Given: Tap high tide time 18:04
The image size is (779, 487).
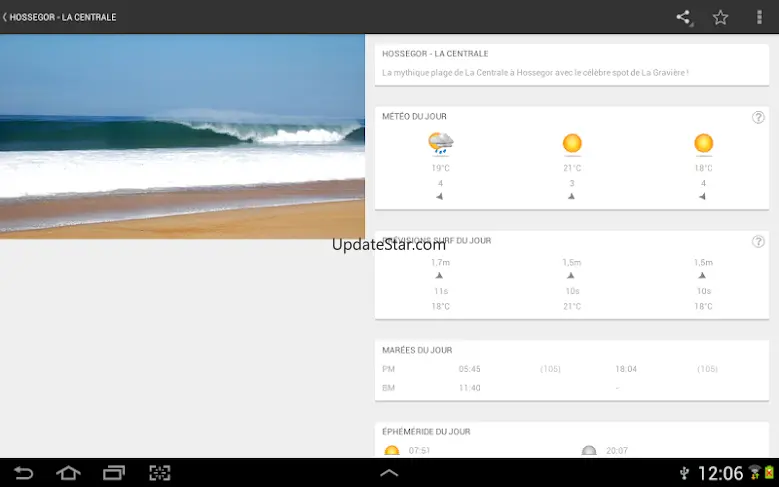Looking at the screenshot, I should 626,369.
